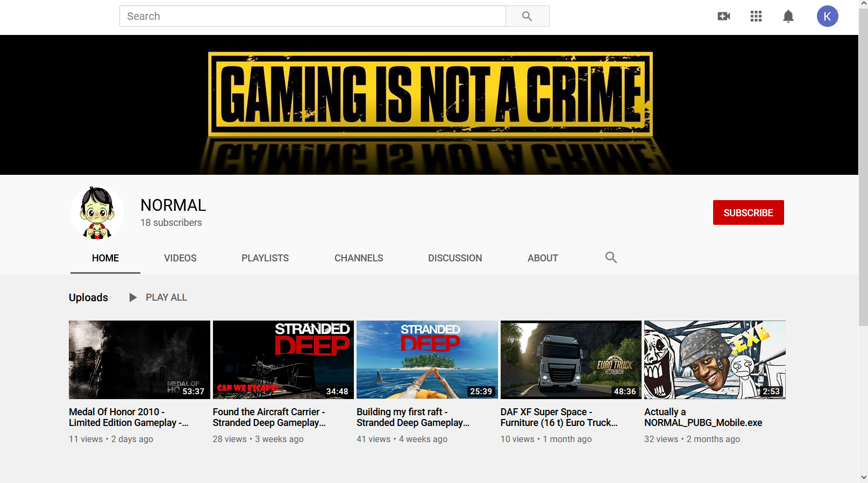Open the Euro Truck Simulator thumbnail
The width and height of the screenshot is (868, 483).
[571, 360]
